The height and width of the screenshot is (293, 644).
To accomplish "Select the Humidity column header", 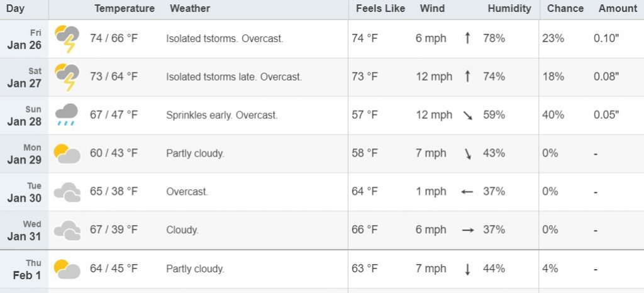I will (509, 9).
